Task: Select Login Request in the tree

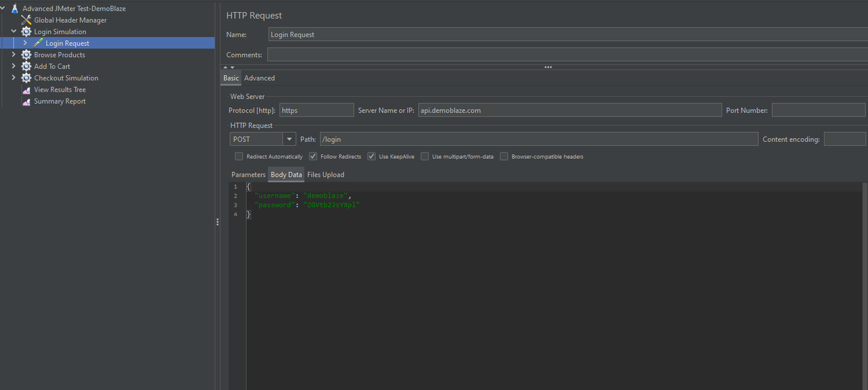Action: pyautogui.click(x=67, y=43)
